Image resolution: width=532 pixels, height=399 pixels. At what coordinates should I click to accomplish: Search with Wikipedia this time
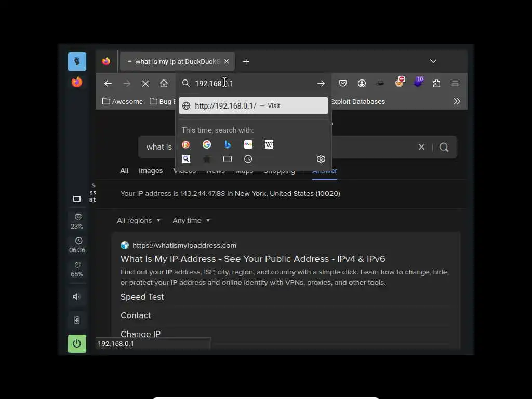point(269,145)
